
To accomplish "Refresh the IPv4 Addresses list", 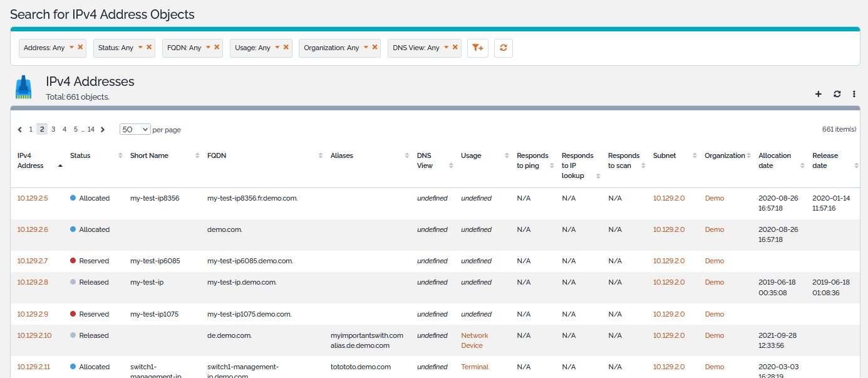I will tap(837, 94).
